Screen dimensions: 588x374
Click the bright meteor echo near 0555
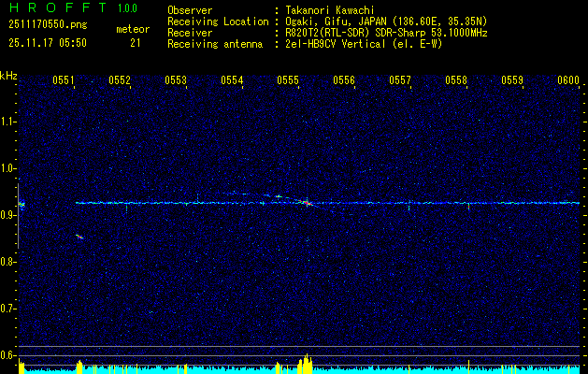307,203
